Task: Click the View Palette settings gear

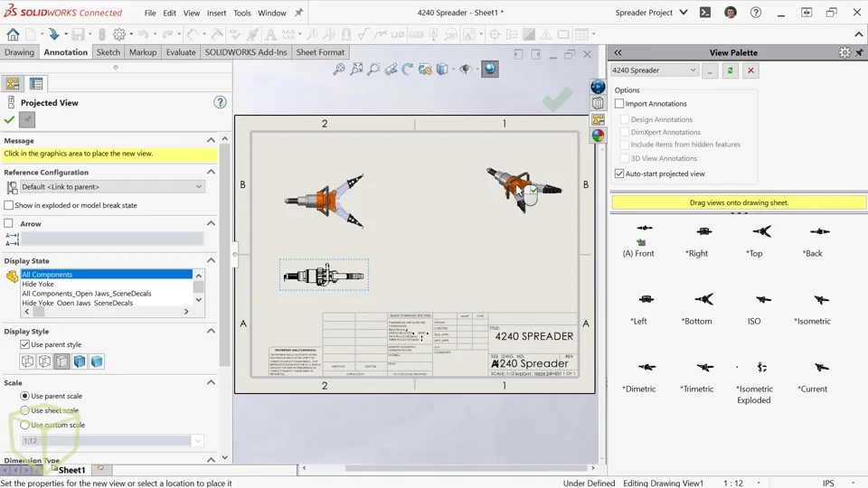Action: click(x=844, y=52)
